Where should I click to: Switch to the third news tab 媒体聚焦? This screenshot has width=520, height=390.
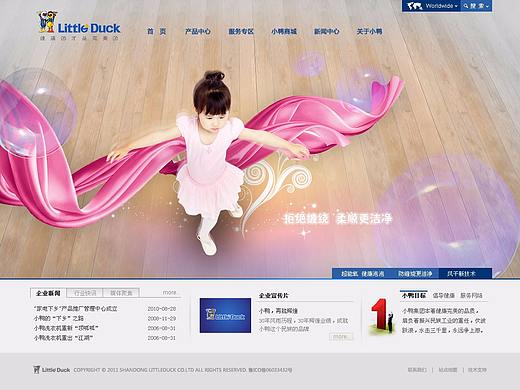pyautogui.click(x=121, y=293)
